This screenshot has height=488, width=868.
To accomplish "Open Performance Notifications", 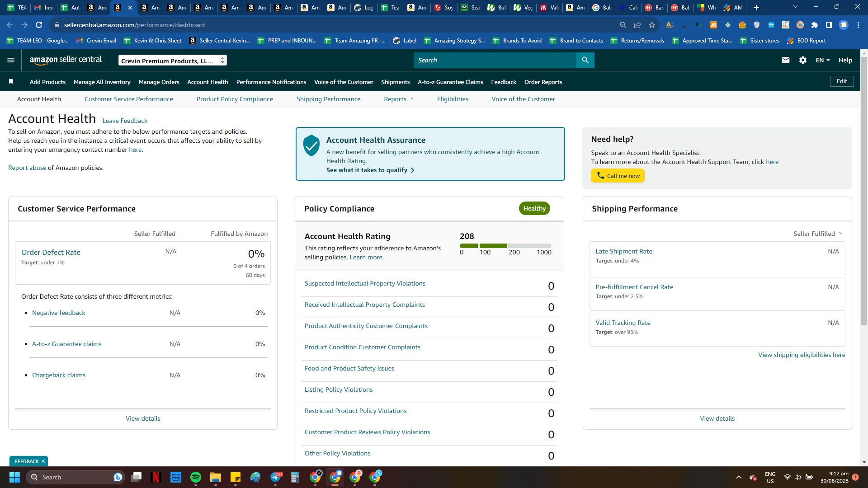I will (271, 82).
